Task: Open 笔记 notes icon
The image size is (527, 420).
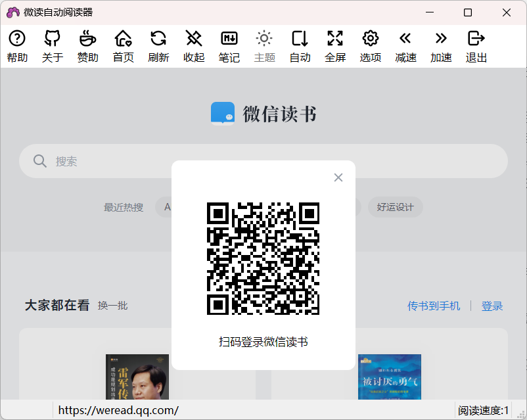Action: point(229,45)
